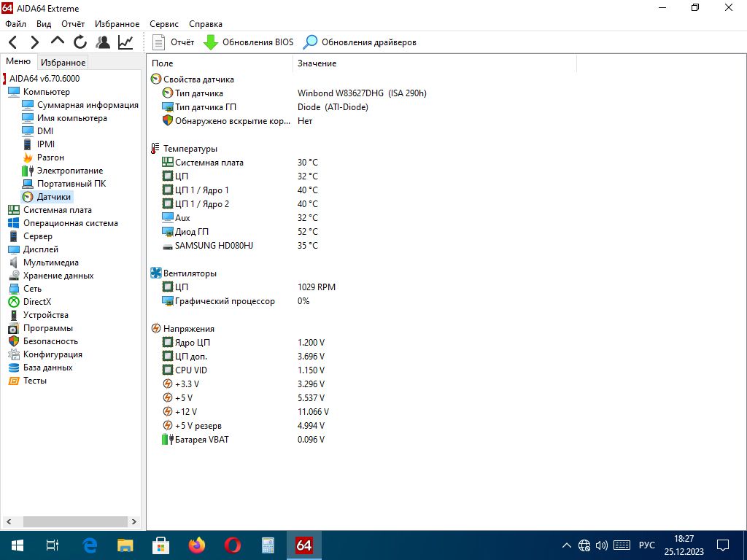Viewport: 747px width, 560px height.
Task: Generate report via Отчёт toolbar button
Action: click(173, 42)
